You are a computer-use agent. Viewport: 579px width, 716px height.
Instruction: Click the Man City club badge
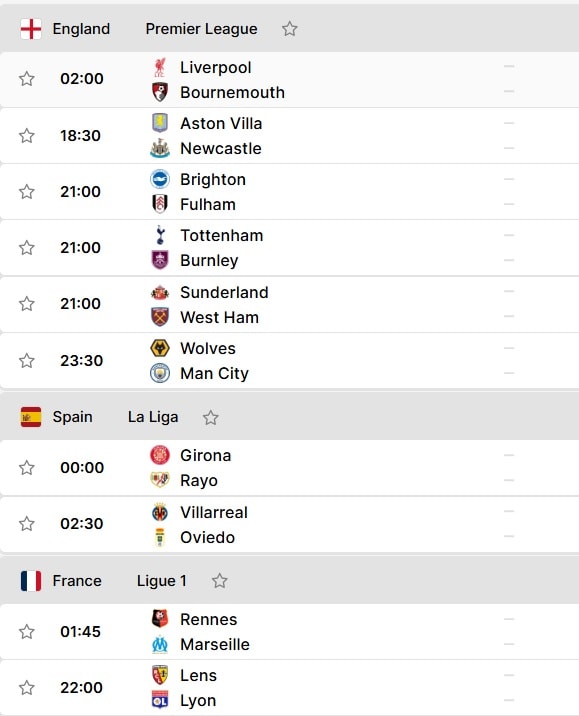[160, 373]
